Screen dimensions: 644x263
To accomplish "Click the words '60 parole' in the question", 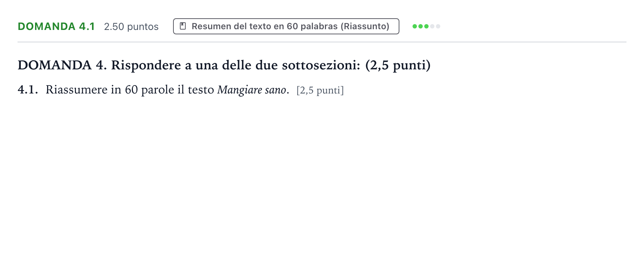I will (149, 90).
